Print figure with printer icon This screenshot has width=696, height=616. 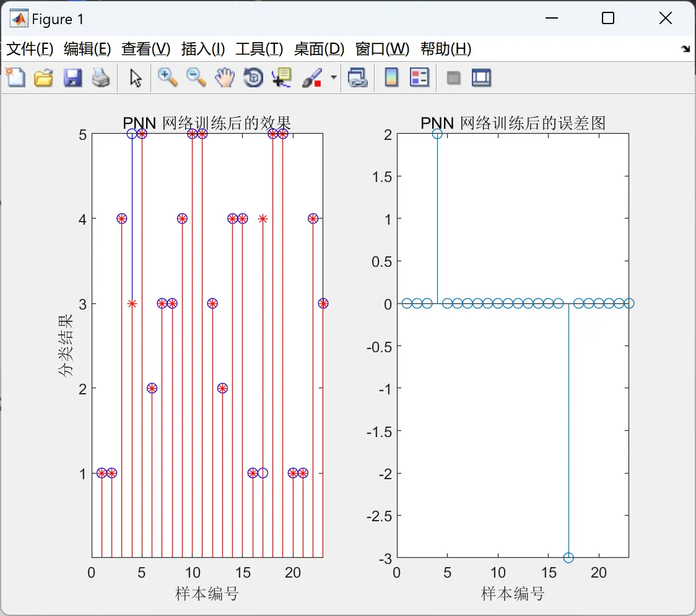[101, 77]
